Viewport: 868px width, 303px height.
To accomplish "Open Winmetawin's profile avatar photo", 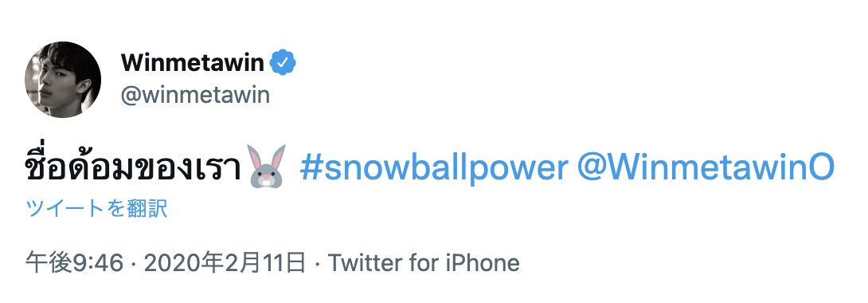I will 63,79.
